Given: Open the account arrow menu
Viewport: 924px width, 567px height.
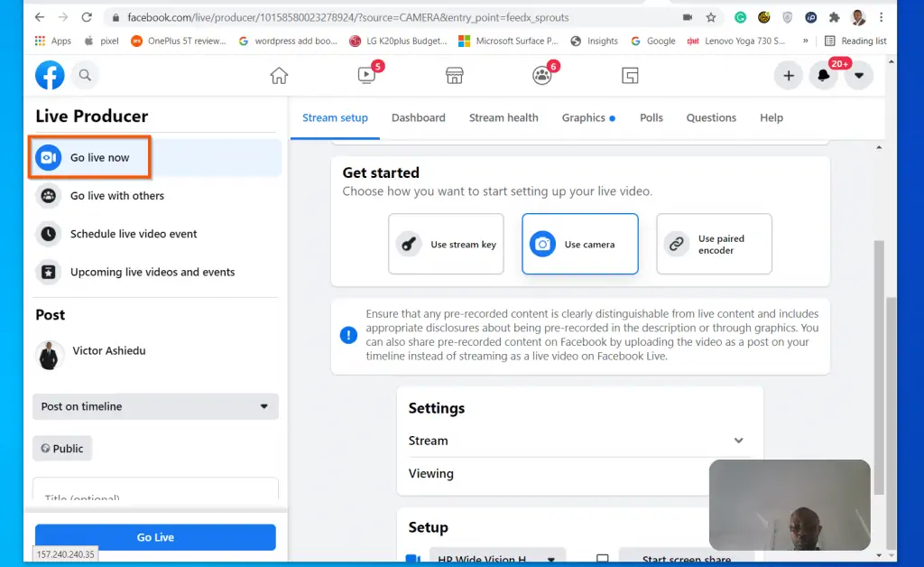Looking at the screenshot, I should click(859, 76).
